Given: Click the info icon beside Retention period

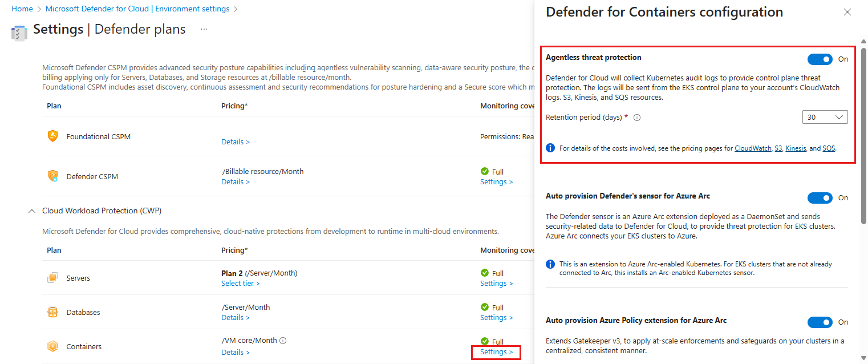Looking at the screenshot, I should [637, 118].
